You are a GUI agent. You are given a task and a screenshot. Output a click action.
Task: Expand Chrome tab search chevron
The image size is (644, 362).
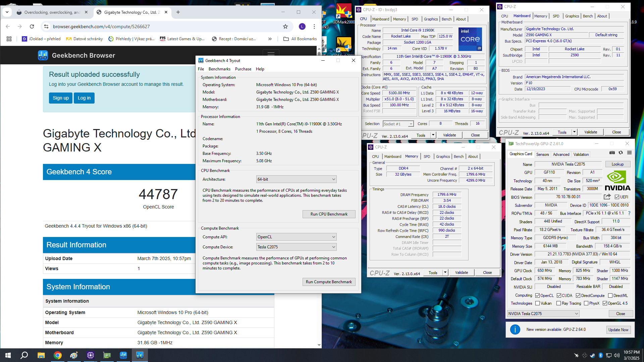7,12
